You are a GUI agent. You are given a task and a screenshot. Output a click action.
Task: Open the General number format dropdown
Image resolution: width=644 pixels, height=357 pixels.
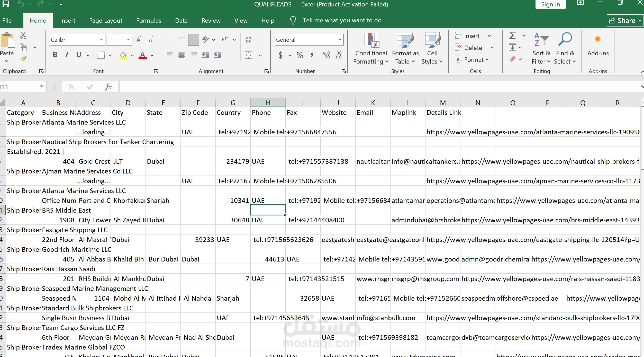(x=340, y=40)
